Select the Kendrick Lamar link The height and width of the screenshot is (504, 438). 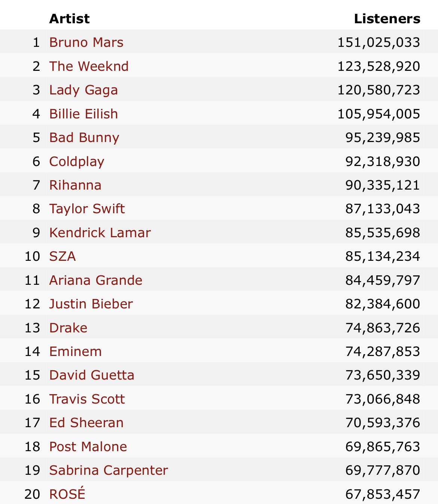(100, 233)
